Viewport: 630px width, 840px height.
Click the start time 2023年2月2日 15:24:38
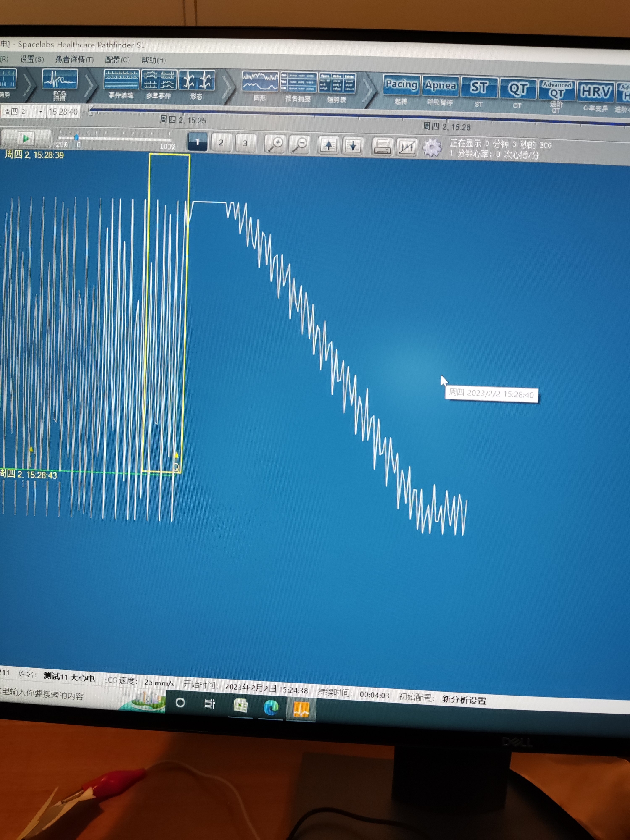[266, 688]
